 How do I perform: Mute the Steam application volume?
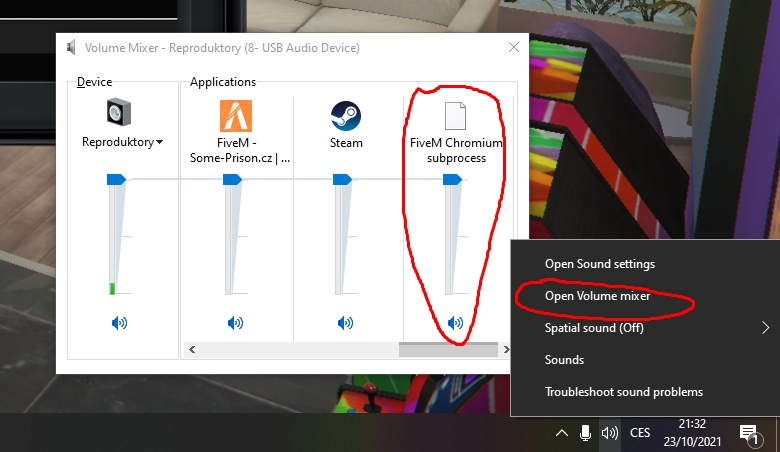345,323
